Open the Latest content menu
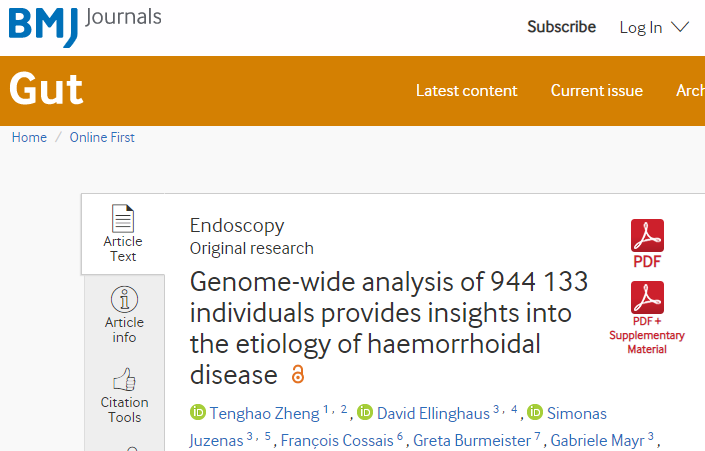The image size is (705, 451). click(466, 90)
